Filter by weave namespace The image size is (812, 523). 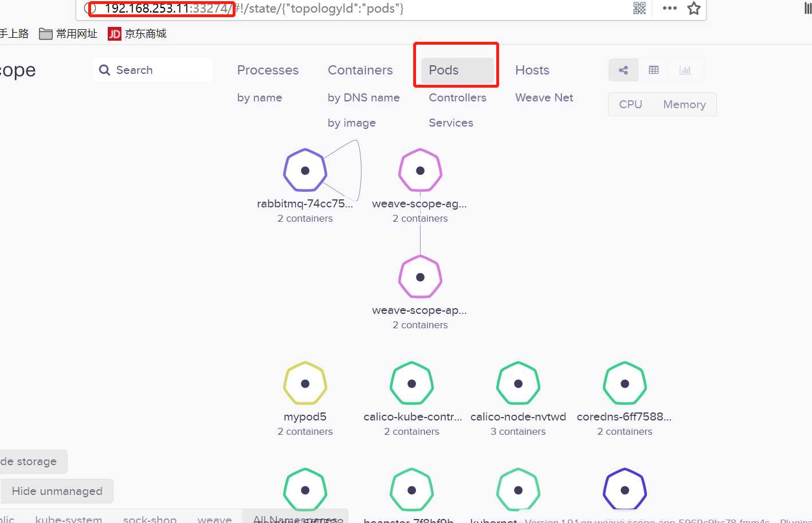pos(215,518)
